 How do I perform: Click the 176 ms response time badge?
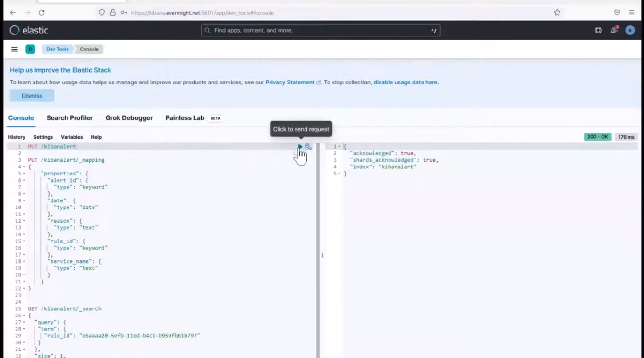pos(627,137)
